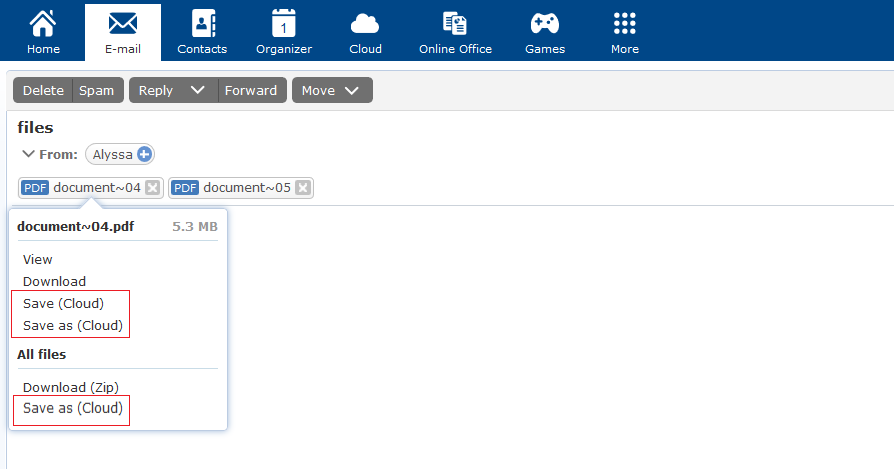Remove document~04 attachment with X

click(x=152, y=187)
